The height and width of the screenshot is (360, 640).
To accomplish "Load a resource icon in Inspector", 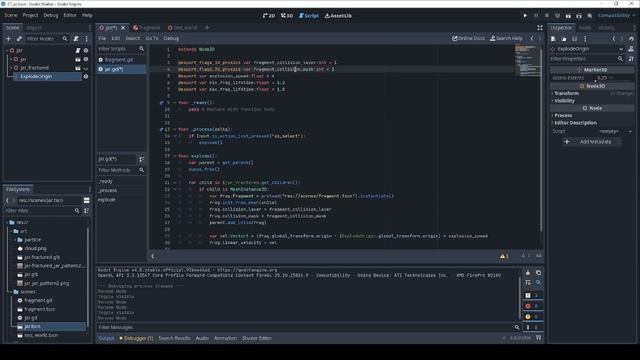I will coord(564,39).
